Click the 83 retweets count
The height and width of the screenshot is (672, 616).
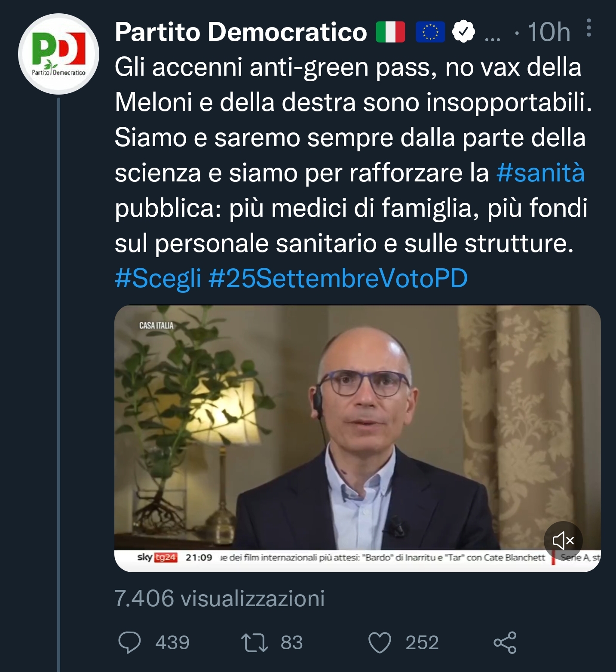pyautogui.click(x=292, y=642)
